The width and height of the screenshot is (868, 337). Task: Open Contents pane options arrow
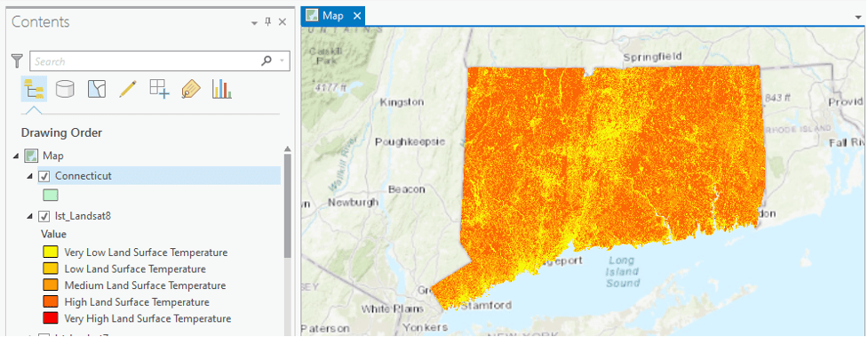tap(254, 23)
